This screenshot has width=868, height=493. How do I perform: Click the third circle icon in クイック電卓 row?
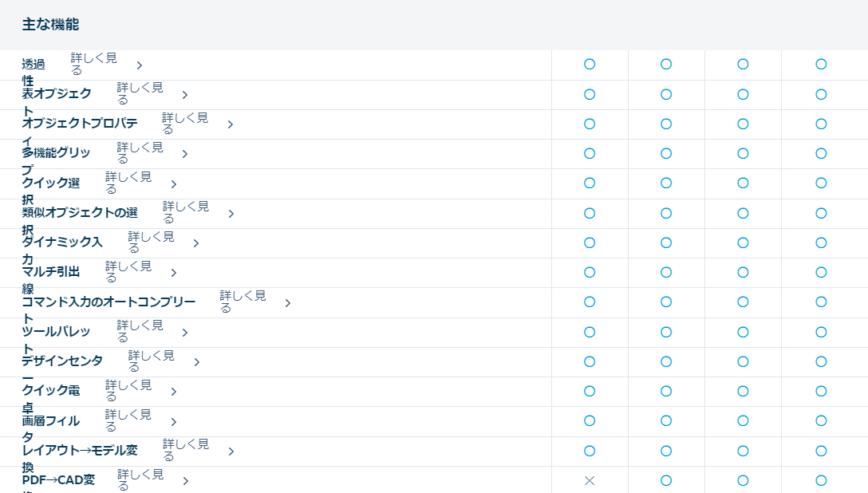(x=743, y=391)
